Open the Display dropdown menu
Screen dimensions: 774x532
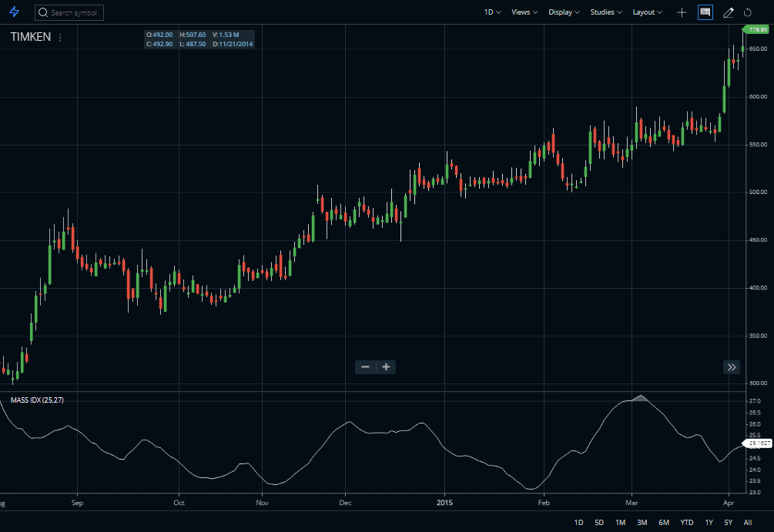point(564,12)
